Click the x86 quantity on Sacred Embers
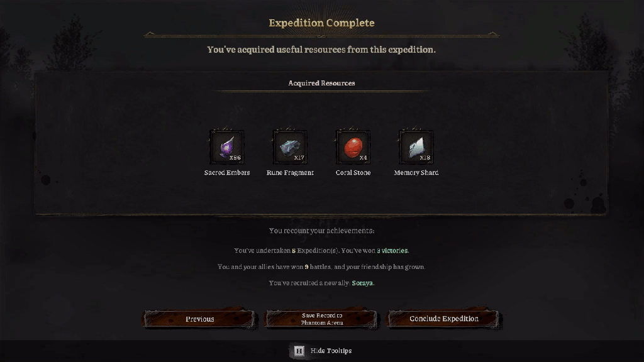This screenshot has width=644, height=362. click(235, 158)
